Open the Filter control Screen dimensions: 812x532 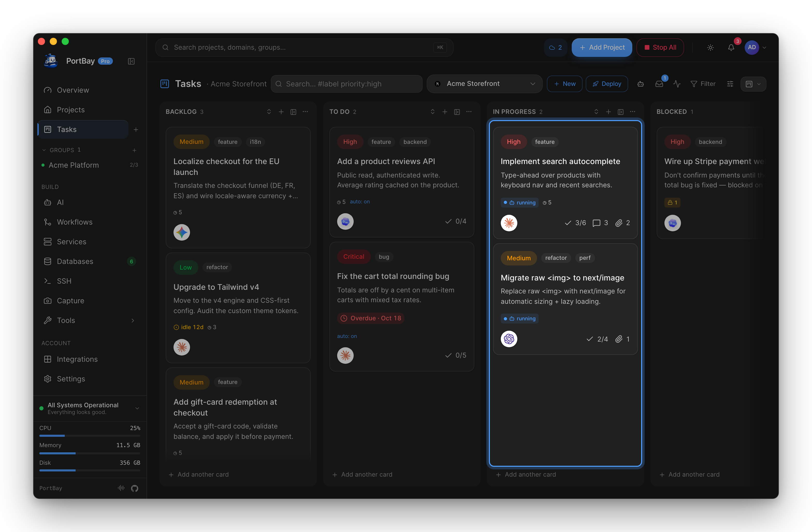click(x=703, y=84)
